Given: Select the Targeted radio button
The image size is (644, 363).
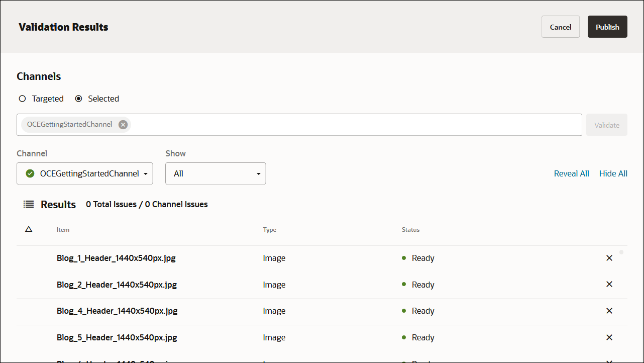Looking at the screenshot, I should (22, 99).
